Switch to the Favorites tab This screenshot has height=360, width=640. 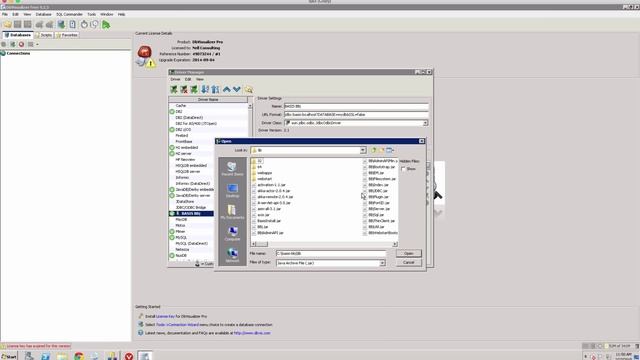67,35
